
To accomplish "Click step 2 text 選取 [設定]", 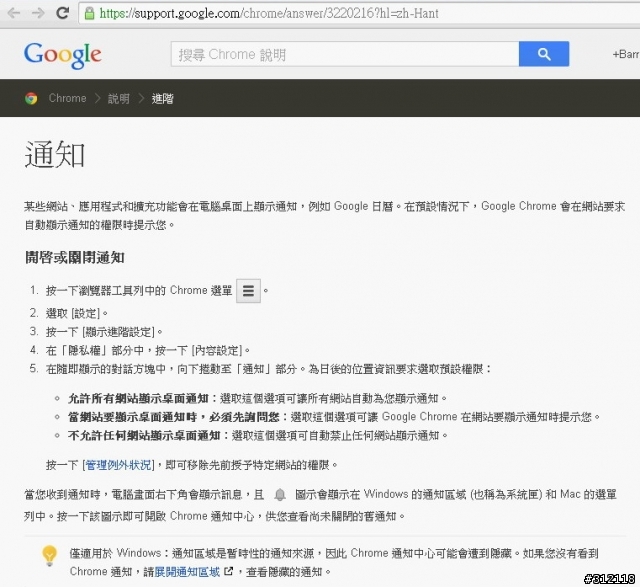I will tap(76, 314).
